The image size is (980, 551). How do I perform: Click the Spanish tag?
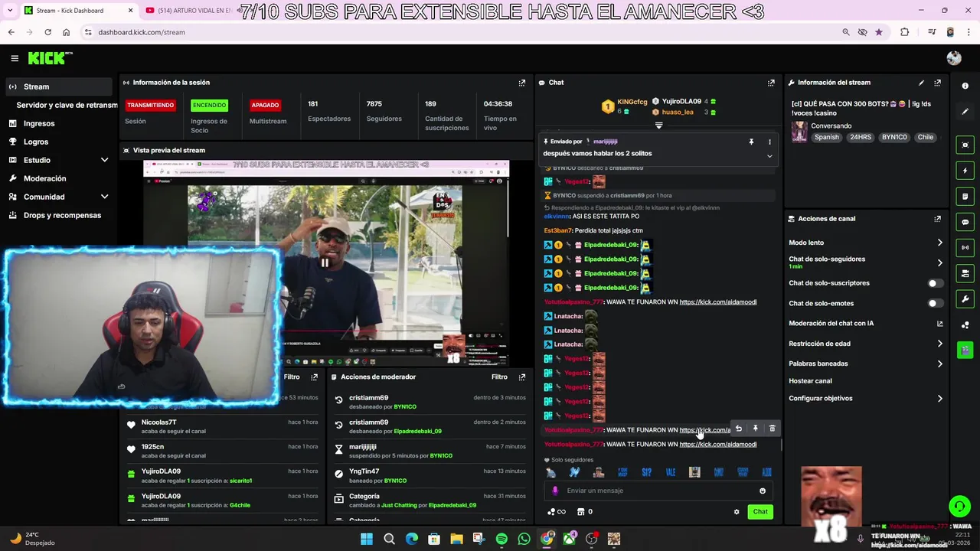click(x=827, y=137)
